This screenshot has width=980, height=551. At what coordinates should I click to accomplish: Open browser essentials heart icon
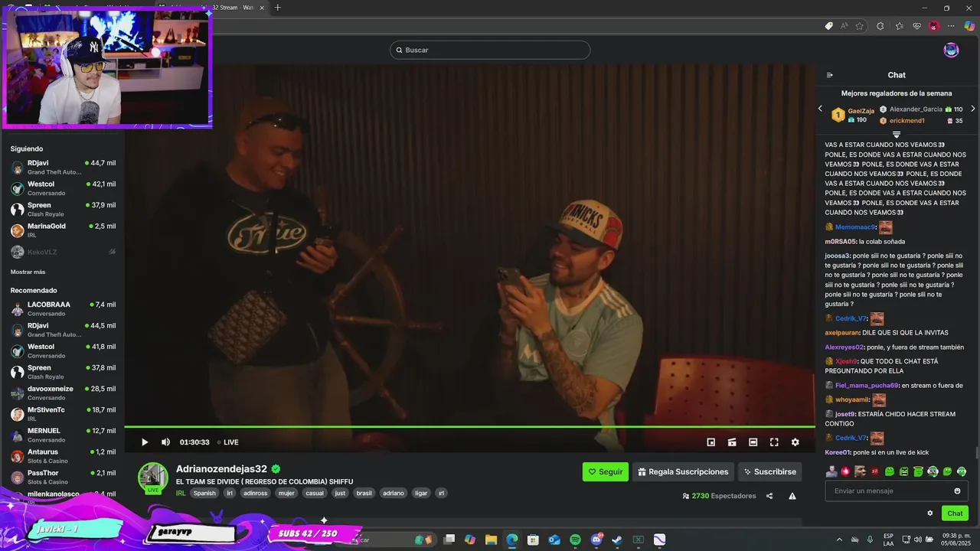pyautogui.click(x=916, y=26)
